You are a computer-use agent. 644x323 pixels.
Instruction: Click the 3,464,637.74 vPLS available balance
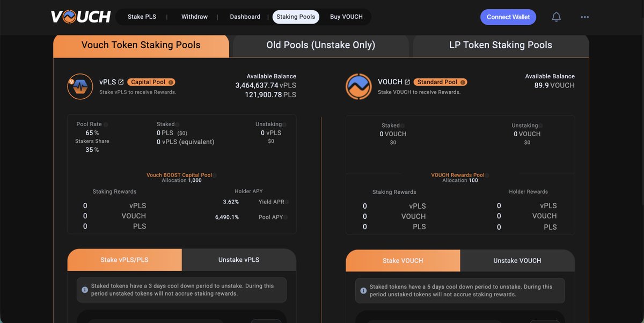tap(266, 85)
